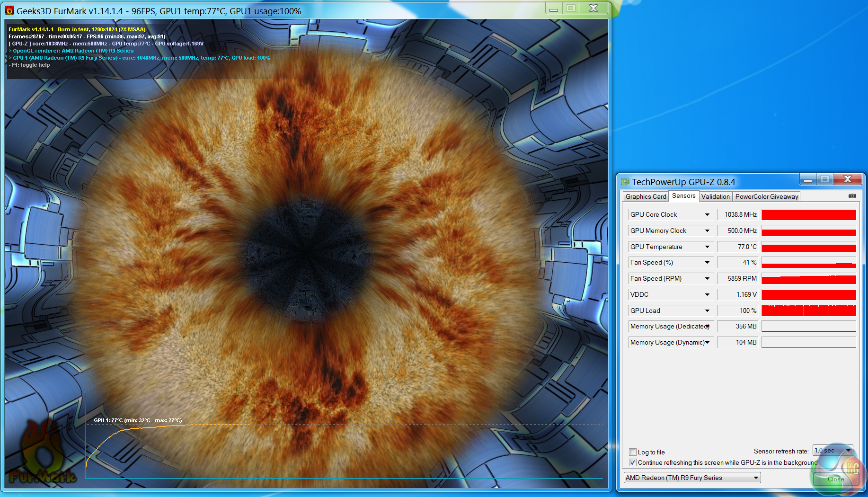Minimize the GPU-Z window
The image size is (868, 497).
pos(808,179)
